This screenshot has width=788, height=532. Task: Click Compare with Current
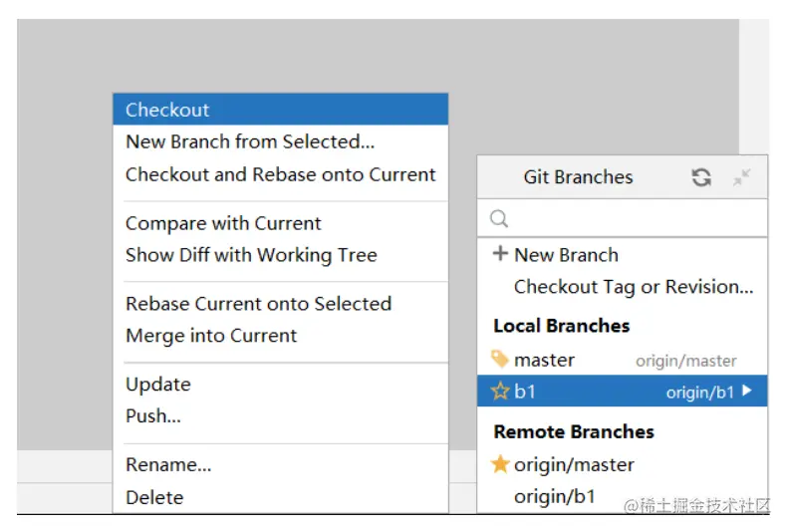click(223, 223)
